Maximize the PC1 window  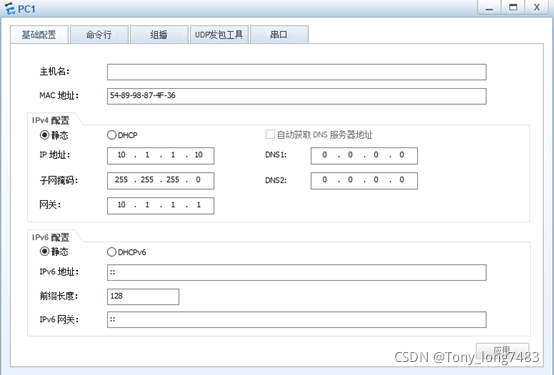(x=513, y=7)
